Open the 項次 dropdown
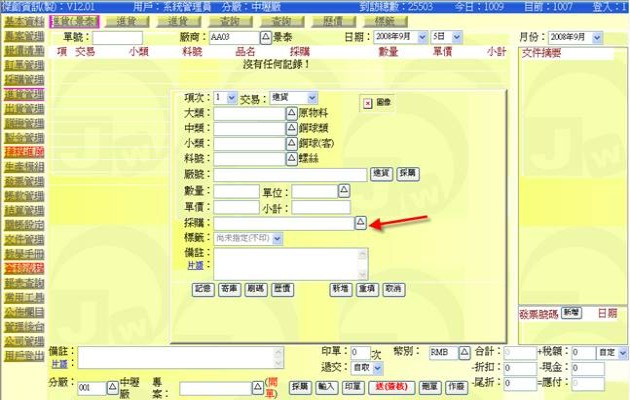630x400 pixels. (231, 98)
